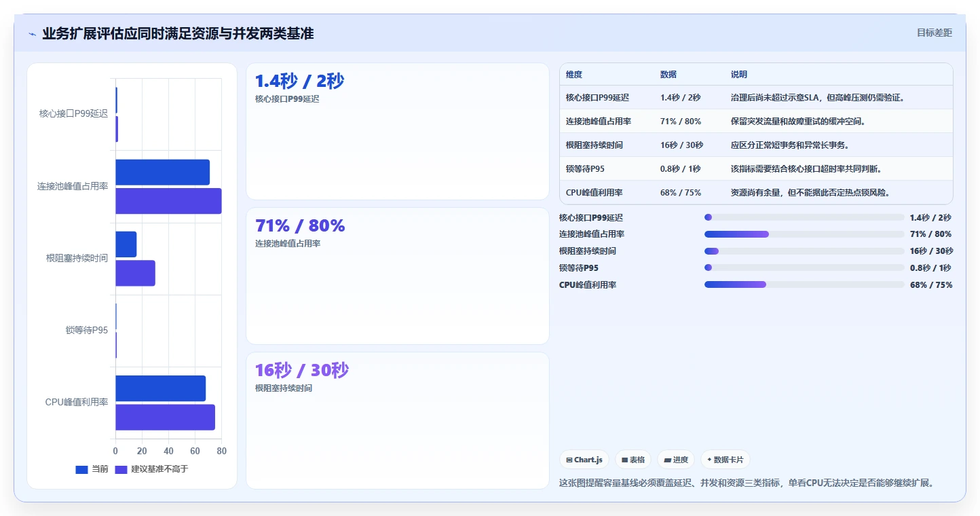Click the note starting 资源尚有余量

(810, 192)
